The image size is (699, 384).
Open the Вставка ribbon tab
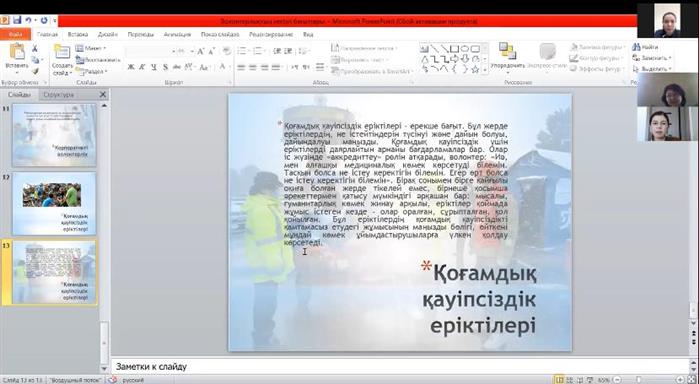[78, 34]
